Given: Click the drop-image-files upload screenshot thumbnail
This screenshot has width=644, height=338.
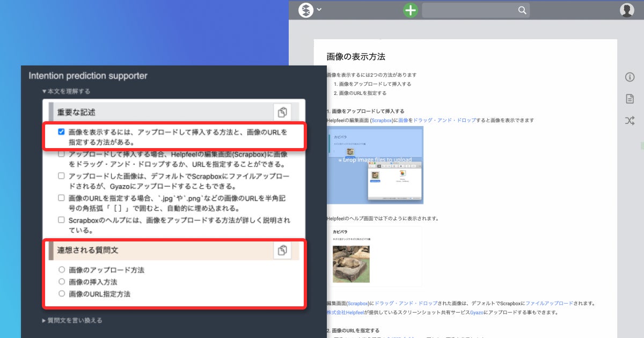Looking at the screenshot, I should tap(375, 165).
